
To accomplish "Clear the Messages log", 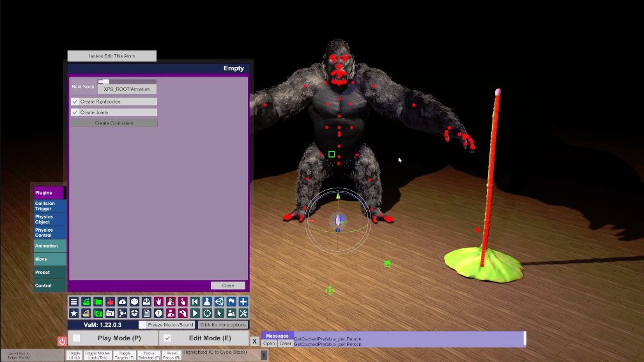I will click(286, 343).
